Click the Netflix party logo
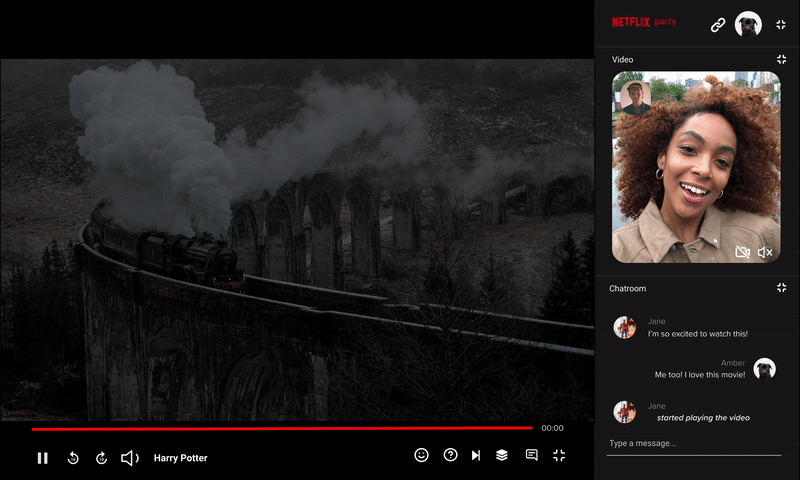Screen dimensions: 800x480 click(644, 22)
